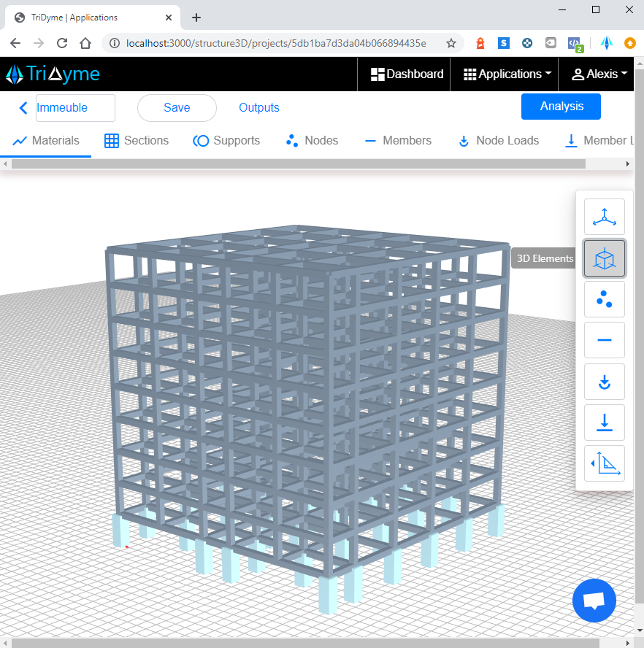Toggle members line visibility in side toolbar
Viewport: 644px width, 648px height.
(x=605, y=340)
